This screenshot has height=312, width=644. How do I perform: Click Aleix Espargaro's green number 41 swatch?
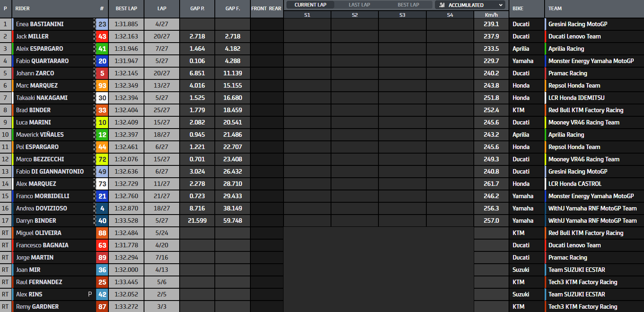coord(102,49)
